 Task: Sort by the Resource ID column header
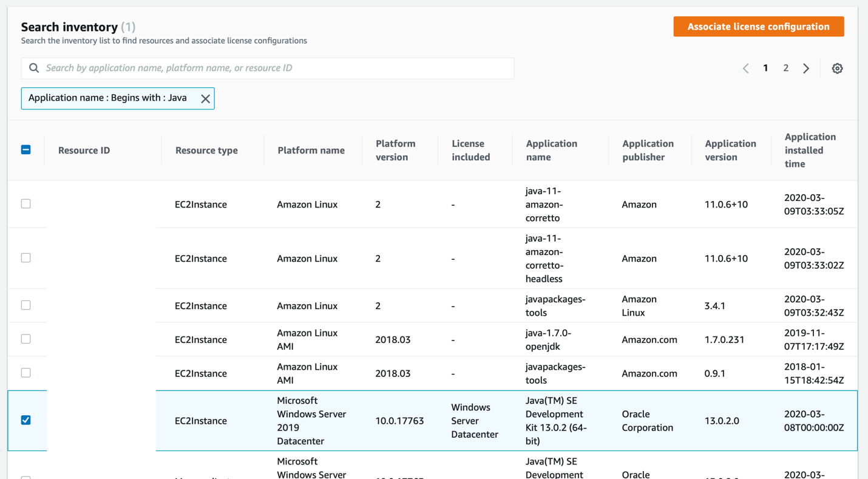(x=83, y=149)
